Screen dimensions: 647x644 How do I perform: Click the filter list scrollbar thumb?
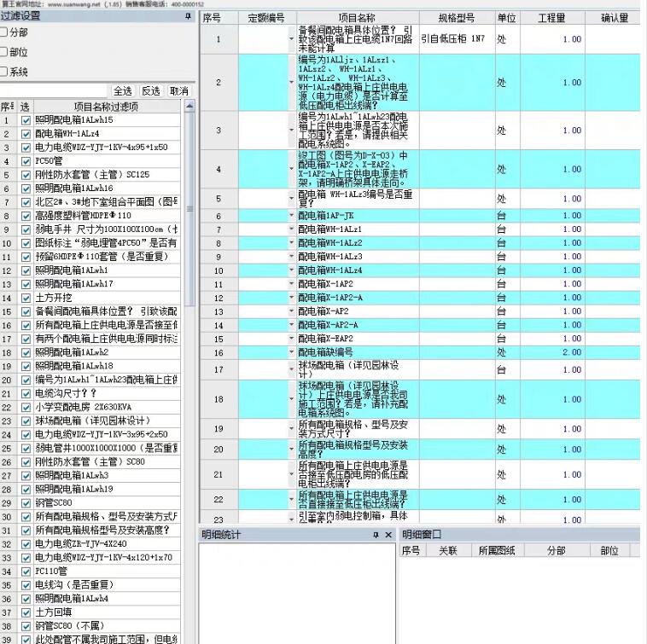pos(189,209)
